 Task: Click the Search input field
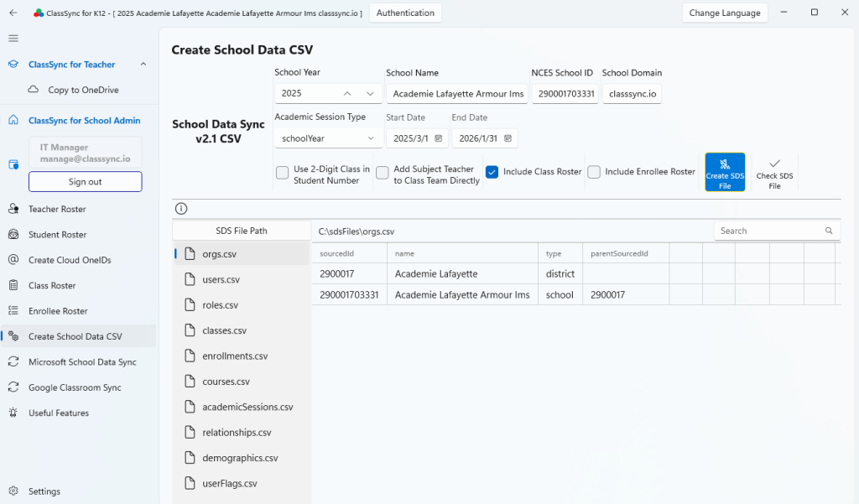click(x=777, y=231)
